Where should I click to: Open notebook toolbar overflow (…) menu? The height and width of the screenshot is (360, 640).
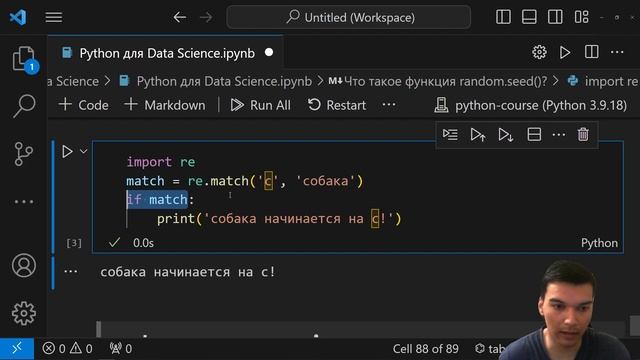[389, 105]
